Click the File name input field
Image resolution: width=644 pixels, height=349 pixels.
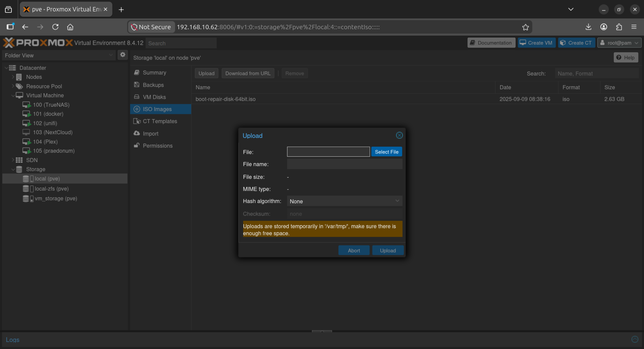pyautogui.click(x=344, y=164)
